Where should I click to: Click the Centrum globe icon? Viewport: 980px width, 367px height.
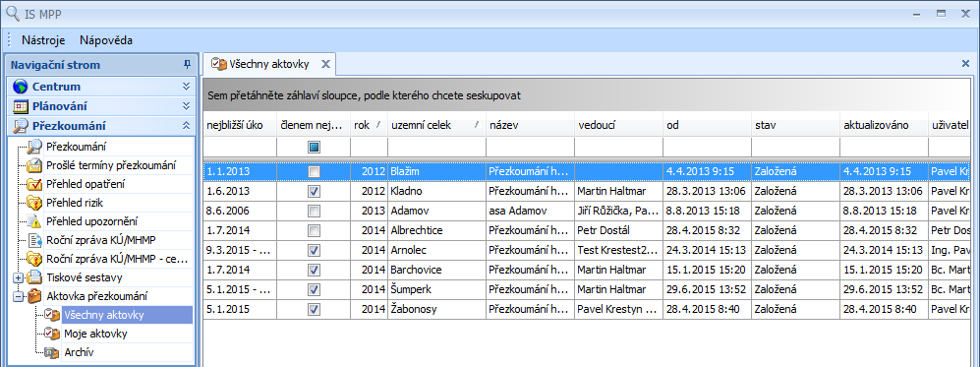coord(21,87)
